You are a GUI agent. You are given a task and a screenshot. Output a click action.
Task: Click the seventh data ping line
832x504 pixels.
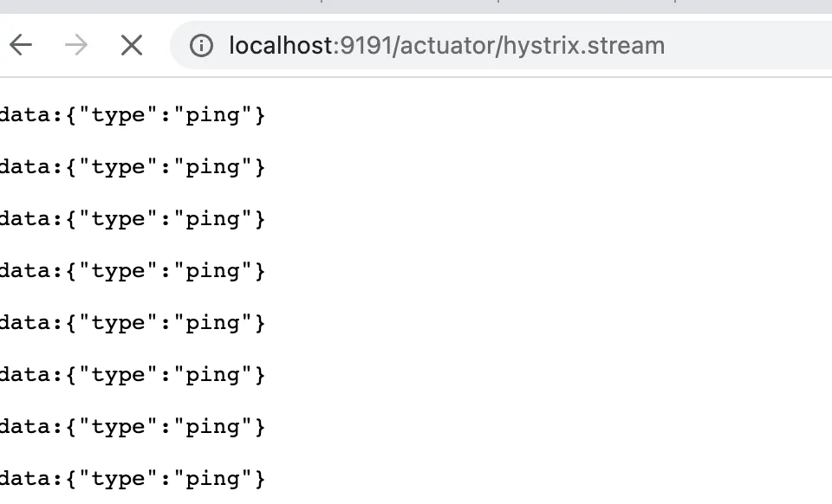click(132, 427)
